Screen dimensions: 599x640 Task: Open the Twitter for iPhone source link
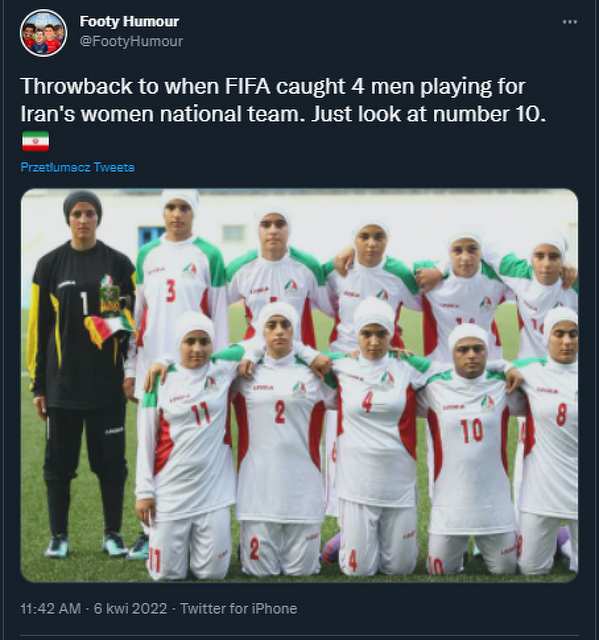click(239, 609)
